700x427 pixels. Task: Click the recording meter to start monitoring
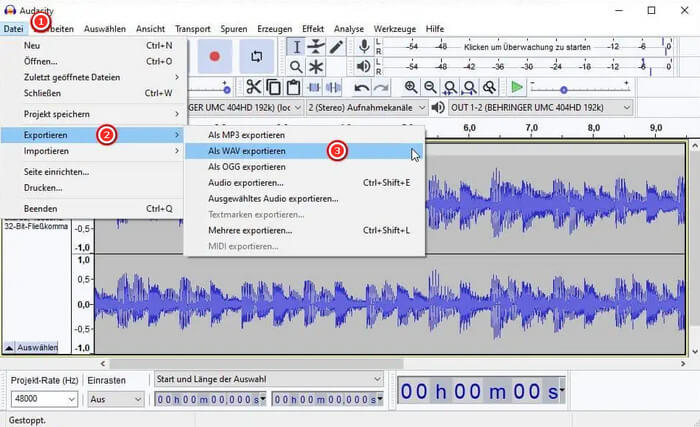click(527, 47)
